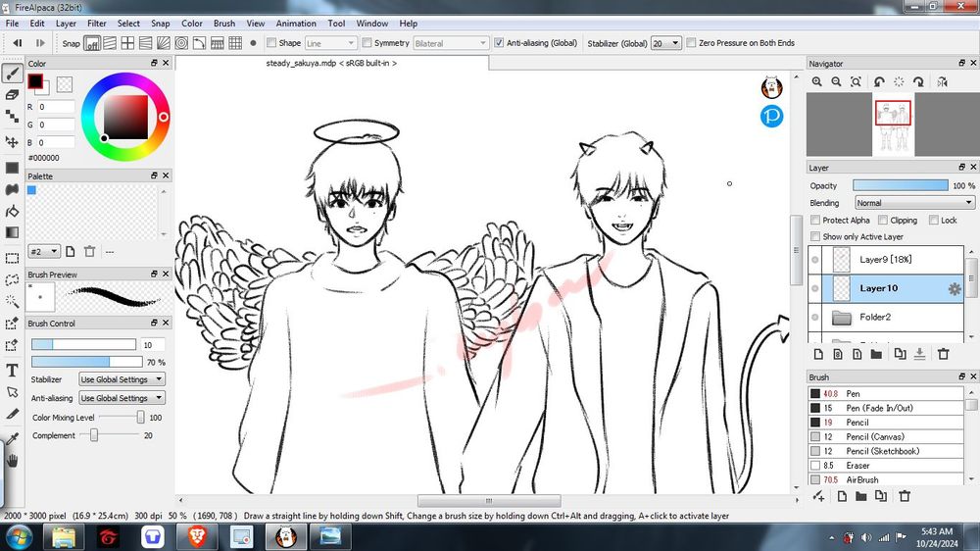
Task: Rotate canvas left in Navigator
Action: point(879,82)
